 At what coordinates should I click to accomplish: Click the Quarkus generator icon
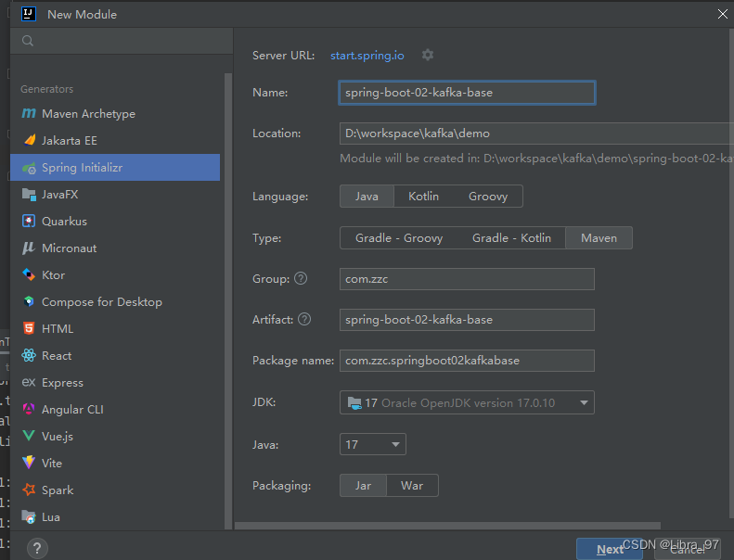(x=29, y=221)
